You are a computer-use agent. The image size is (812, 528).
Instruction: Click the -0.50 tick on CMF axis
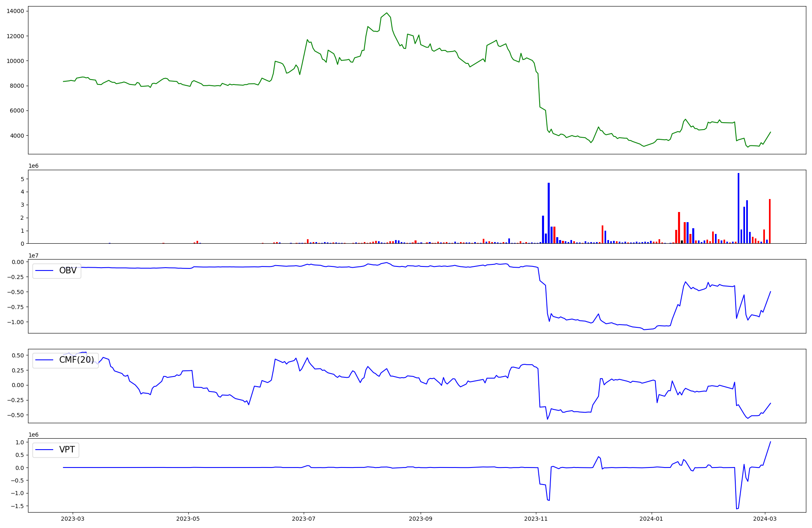pyautogui.click(x=15, y=415)
